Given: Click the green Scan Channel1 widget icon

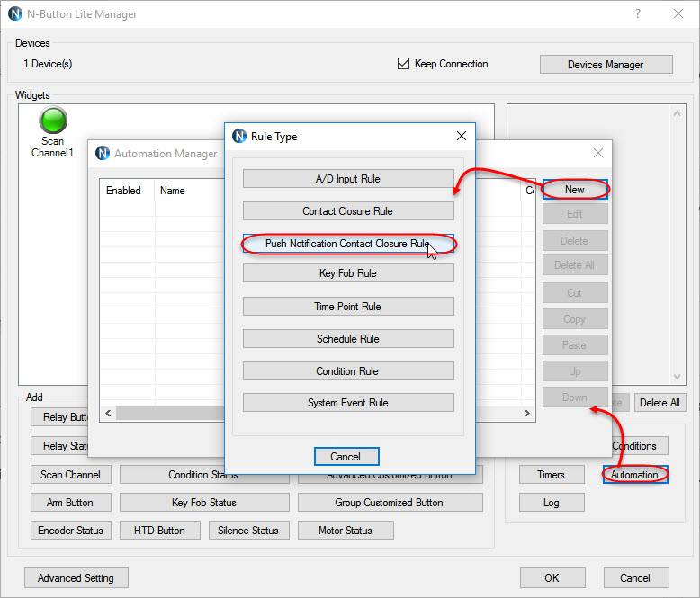Looking at the screenshot, I should coord(53,120).
